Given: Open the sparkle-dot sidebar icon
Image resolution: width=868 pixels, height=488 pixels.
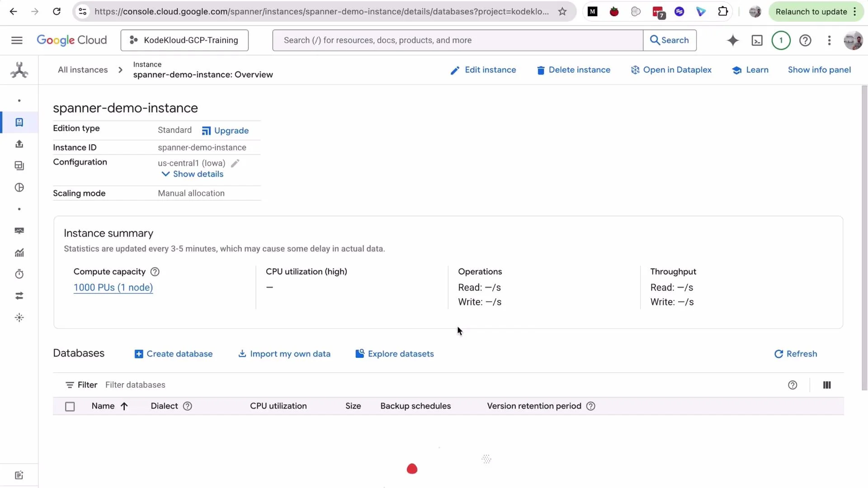Looking at the screenshot, I should [x=19, y=318].
